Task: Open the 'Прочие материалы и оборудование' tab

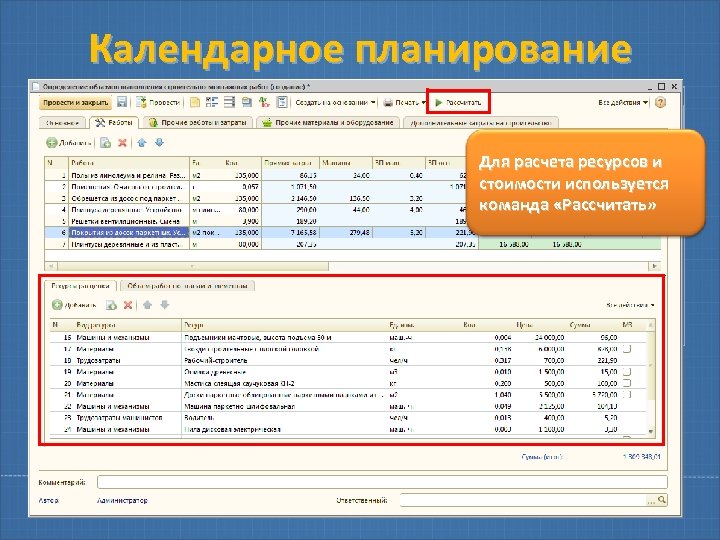Action: click(328, 123)
